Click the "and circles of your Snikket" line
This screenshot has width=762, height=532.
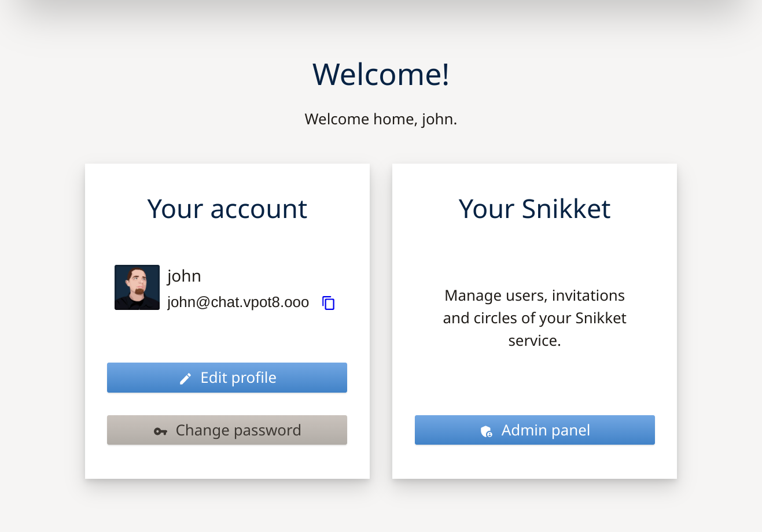534,318
